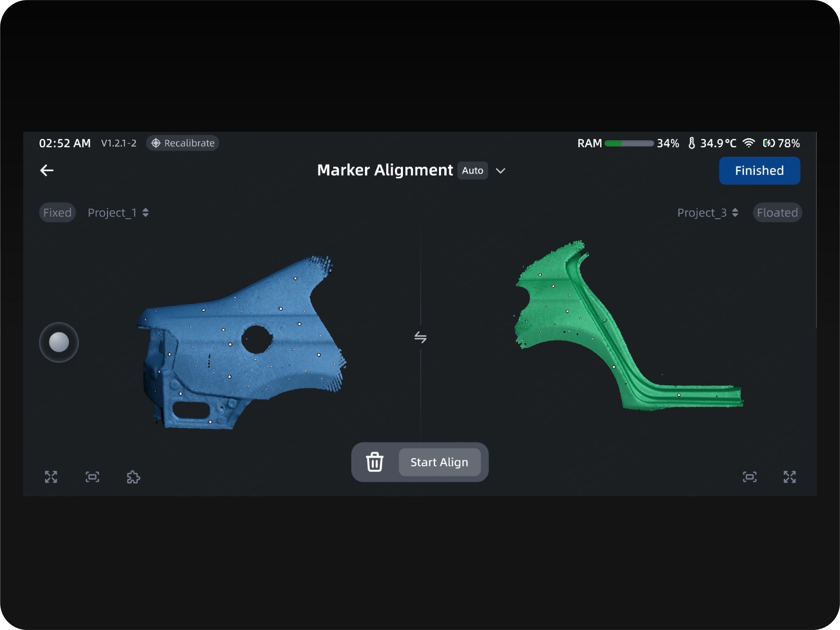Open the Project_3 selector dropdown
Image resolution: width=840 pixels, height=630 pixels.
[x=708, y=213]
